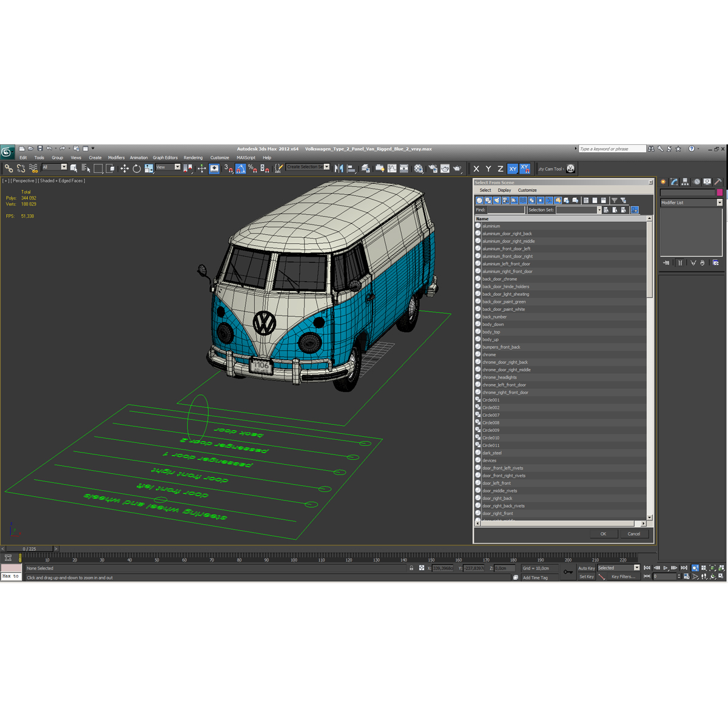The image size is (728, 728).
Task: Select the Bind to Space Warp tool
Action: click(33, 169)
